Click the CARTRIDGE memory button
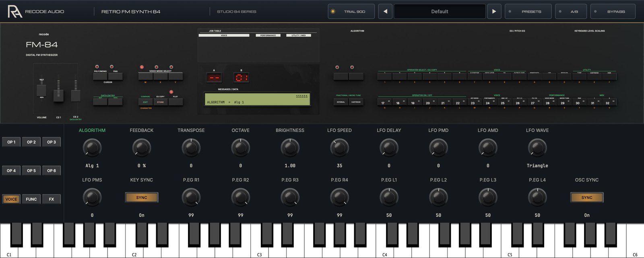644x258 pixels. [356, 102]
